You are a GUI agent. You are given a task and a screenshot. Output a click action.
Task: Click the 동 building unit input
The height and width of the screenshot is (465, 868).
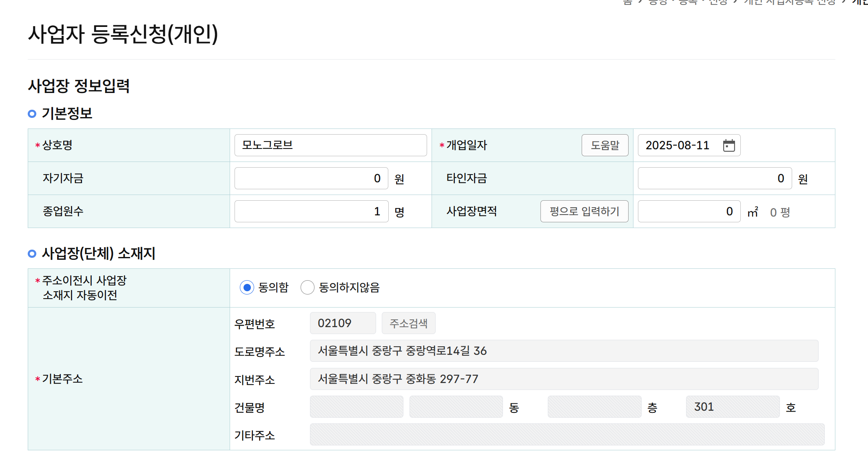tap(456, 407)
